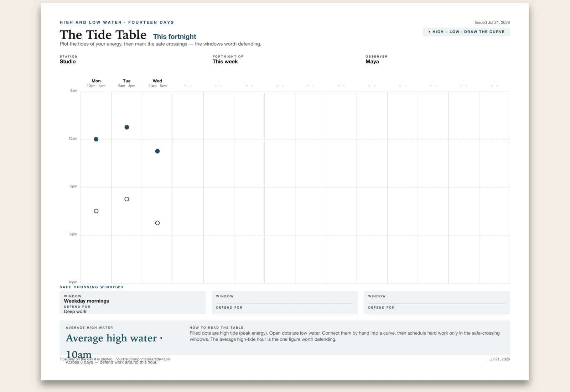Click the '2pm' axis label
The width and height of the screenshot is (570, 392).
(x=74, y=186)
